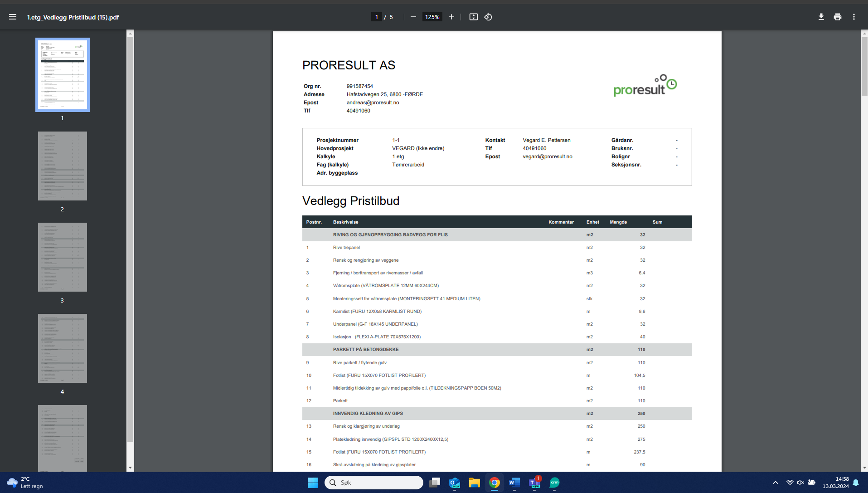This screenshot has width=868, height=493.
Task: Open the Wi-Fi network settings icon
Action: coord(790,483)
